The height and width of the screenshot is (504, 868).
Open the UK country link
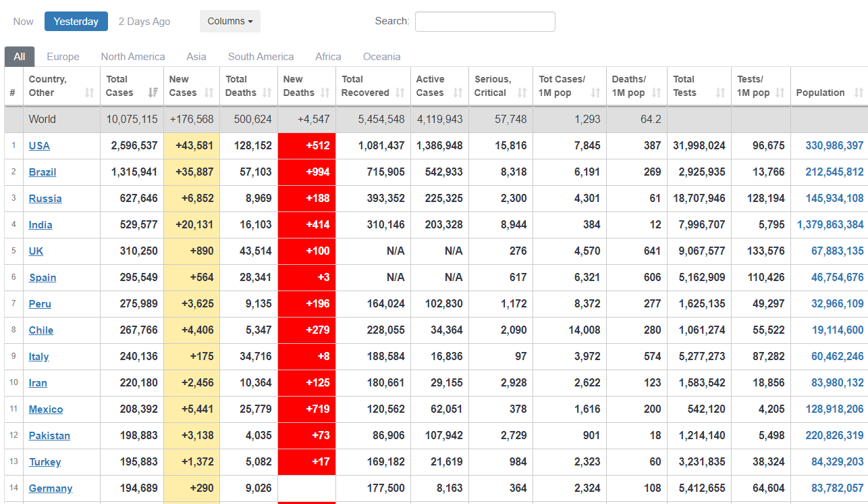click(x=36, y=251)
